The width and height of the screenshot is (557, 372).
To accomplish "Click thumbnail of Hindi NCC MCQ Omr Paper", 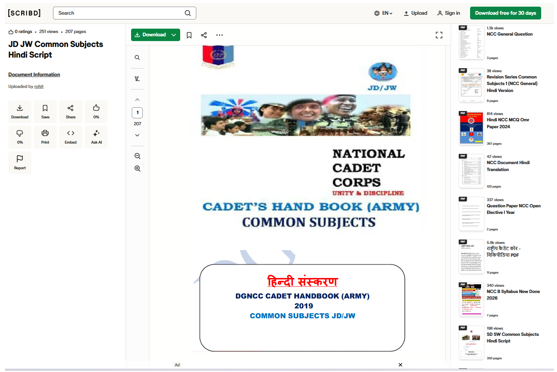I will 471,128.
